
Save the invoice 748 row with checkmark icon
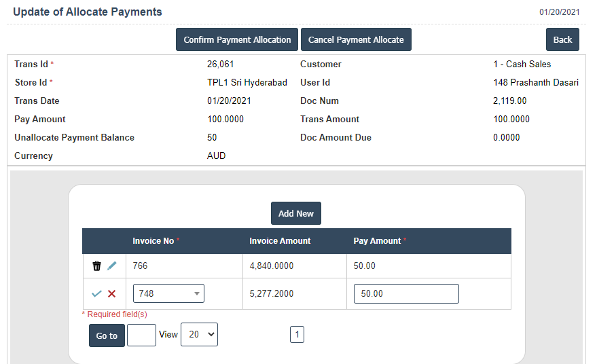[96, 294]
